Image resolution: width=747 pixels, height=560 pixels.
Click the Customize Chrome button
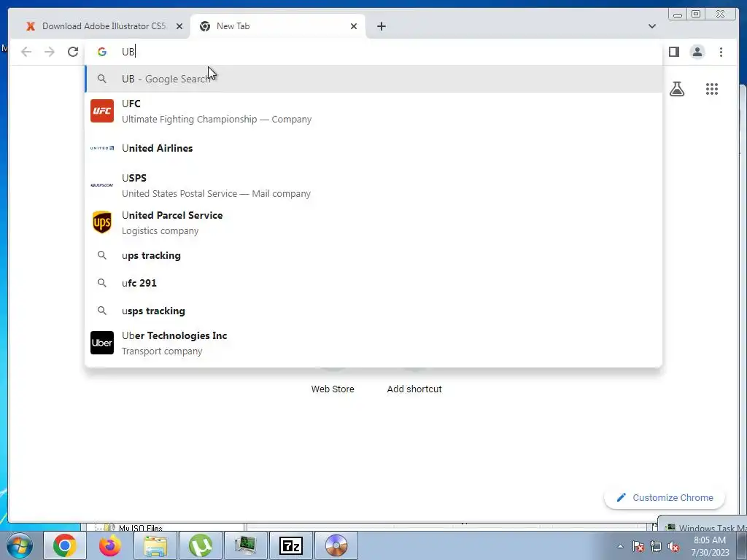(665, 497)
